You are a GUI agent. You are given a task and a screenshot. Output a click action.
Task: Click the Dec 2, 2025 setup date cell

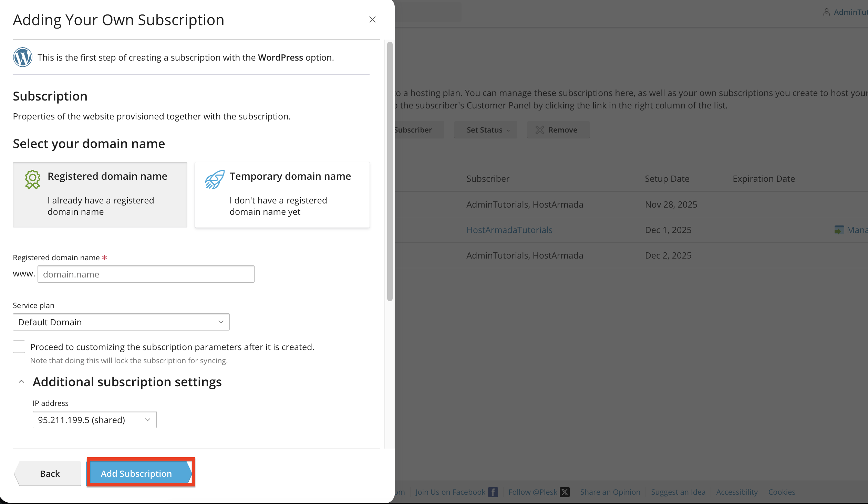(x=668, y=255)
